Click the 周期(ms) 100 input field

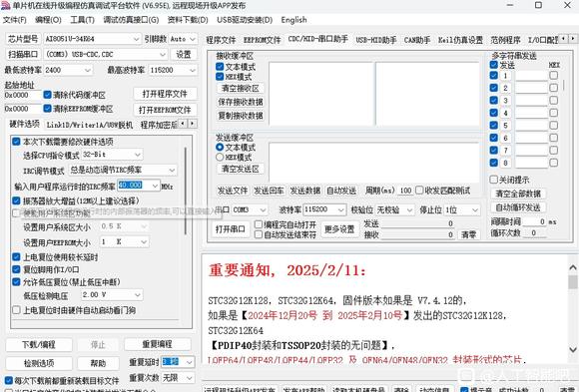[x=405, y=191]
